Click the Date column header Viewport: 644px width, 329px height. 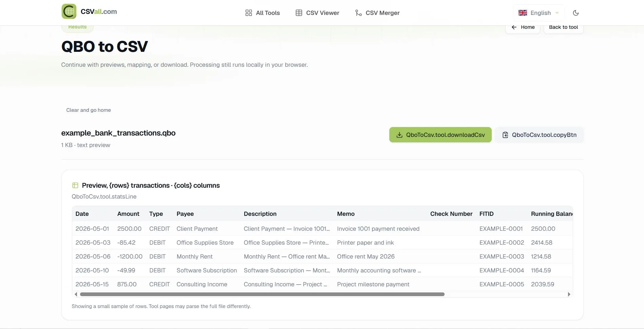(x=82, y=214)
